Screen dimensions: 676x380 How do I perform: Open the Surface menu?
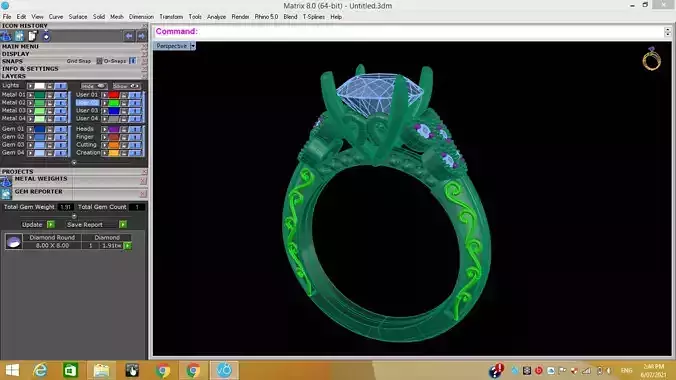point(78,17)
